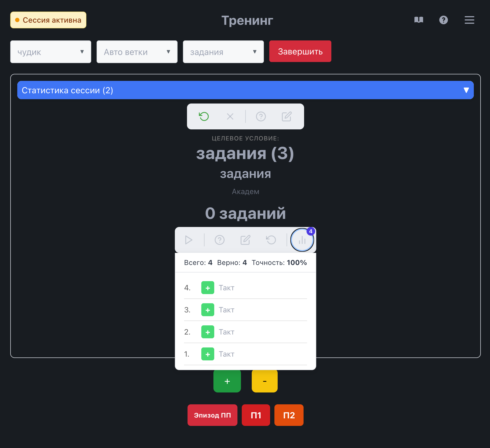Image resolution: width=490 pixels, height=448 pixels.
Task: Click the edit note icon in lower toolbar
Action: (x=245, y=240)
